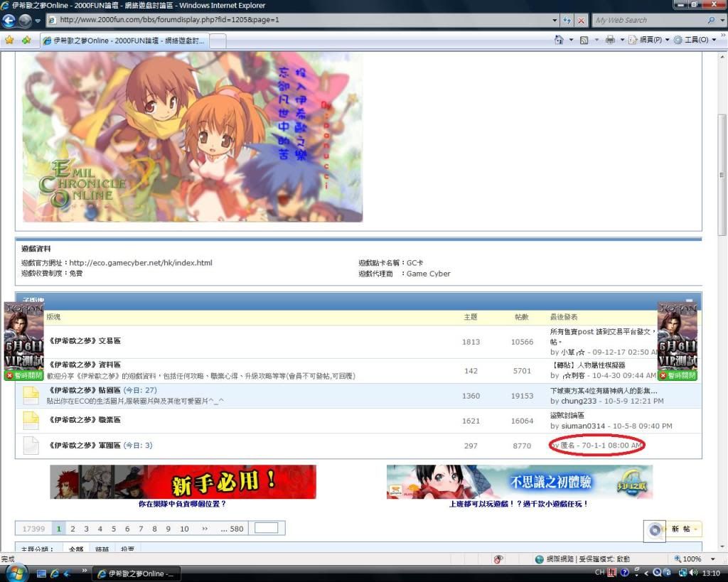Open the 工具(O) Tools menu
The height and width of the screenshot is (582, 728).
point(695,40)
